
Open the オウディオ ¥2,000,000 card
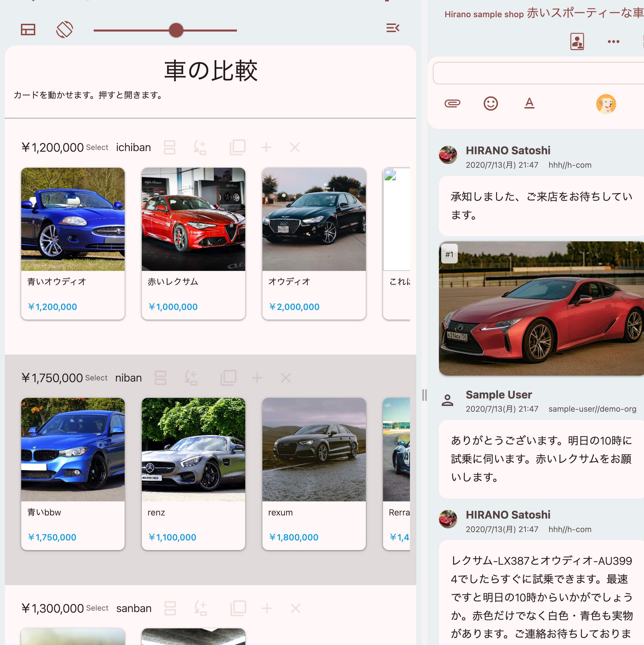click(314, 243)
